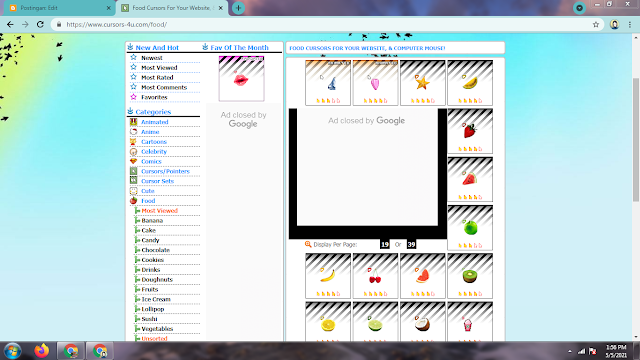
Task: Open the lime cursor thumbnail
Action: pos(375,321)
